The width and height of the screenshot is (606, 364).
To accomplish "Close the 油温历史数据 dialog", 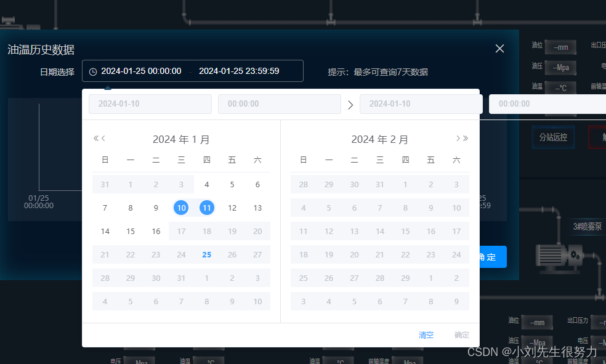I will click(499, 48).
